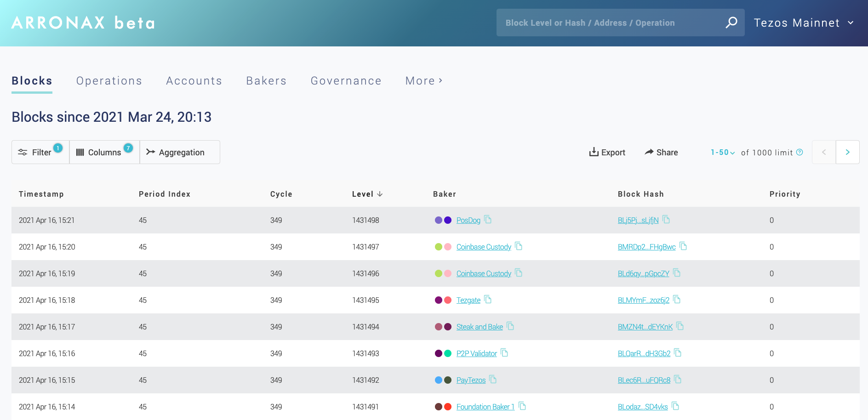Click the block search input field
Viewport: 868px width, 420px height.
611,23
